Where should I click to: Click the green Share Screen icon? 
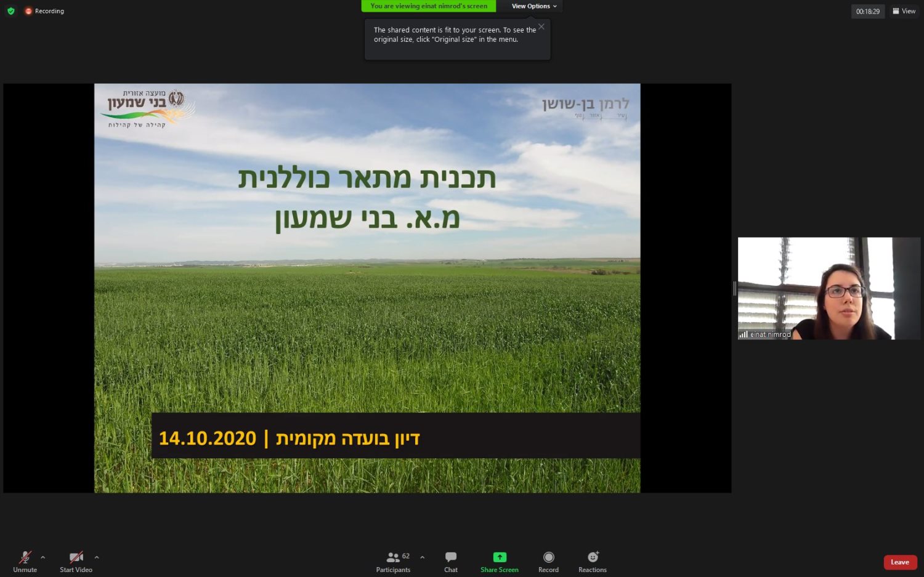[500, 557]
